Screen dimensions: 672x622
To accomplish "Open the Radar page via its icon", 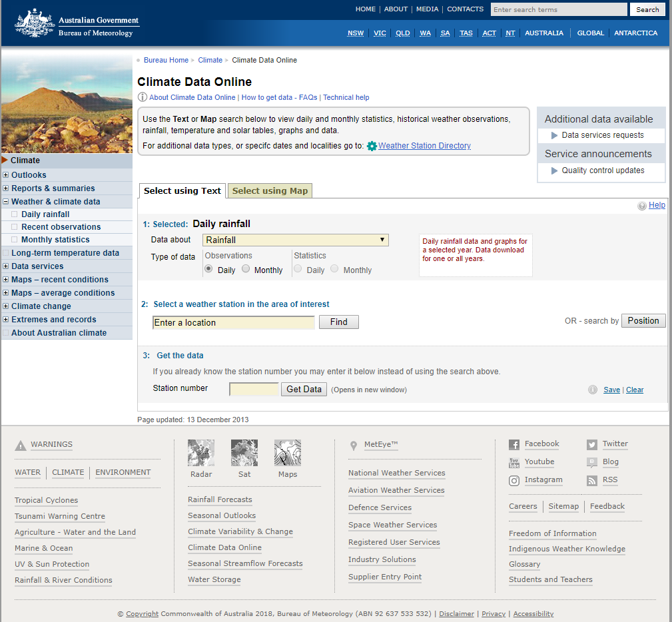I will tap(200, 452).
